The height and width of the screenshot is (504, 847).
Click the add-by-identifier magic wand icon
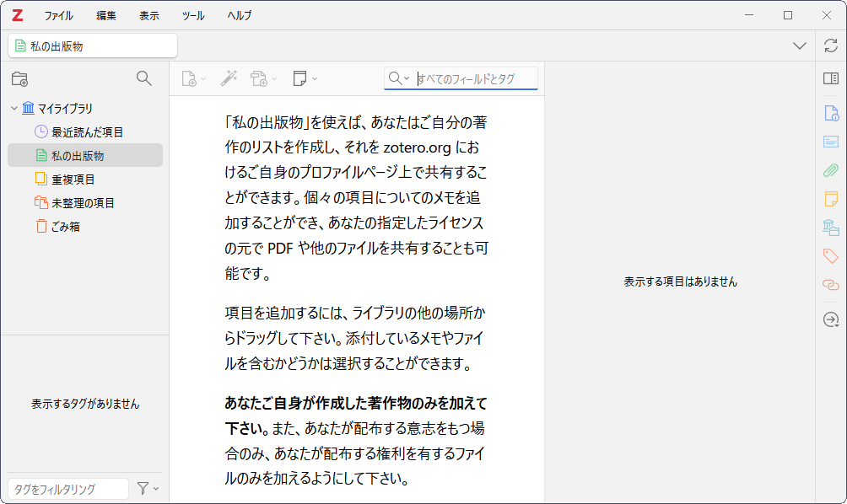pyautogui.click(x=229, y=78)
